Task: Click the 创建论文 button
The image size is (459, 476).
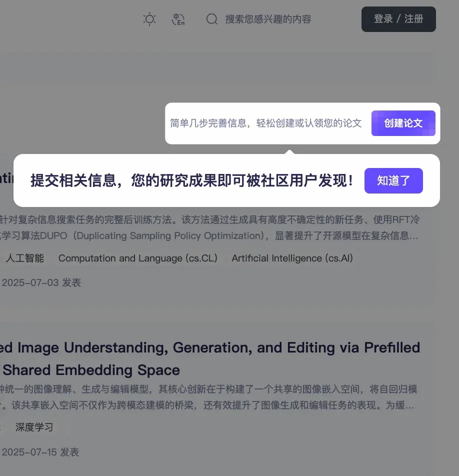Action: coord(403,123)
